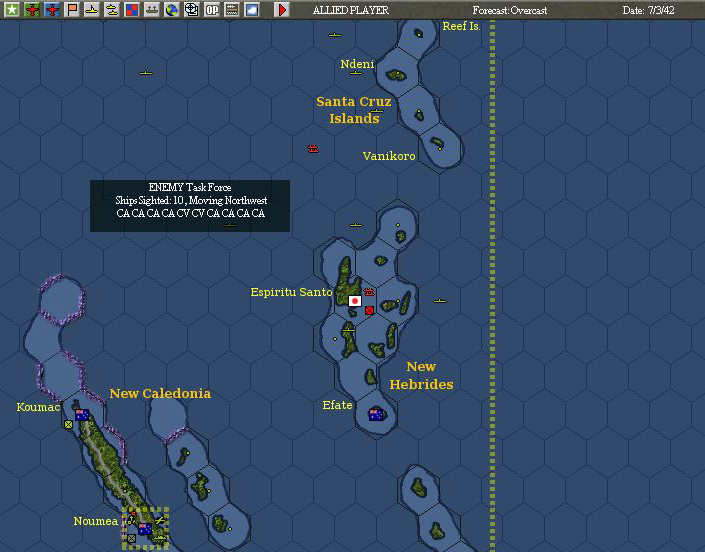Select red enemy ship beside Espiritu Santo
705x552 pixels.
[x=369, y=292]
